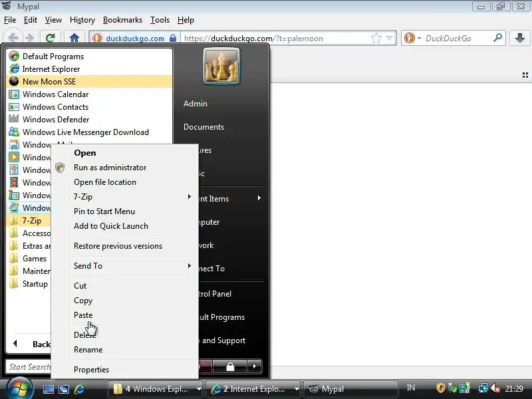Open Internet Explorer from programs list

89,69
